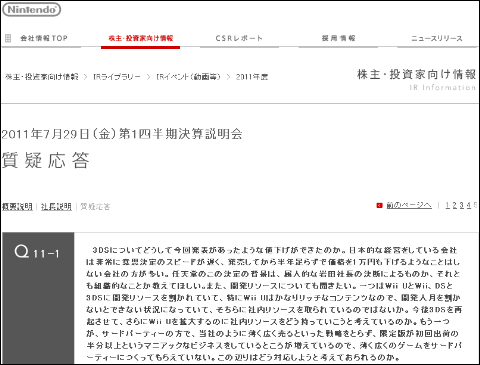This screenshot has width=480, height=365.
Task: Go to page 3 in pagination
Action: pos(462,205)
